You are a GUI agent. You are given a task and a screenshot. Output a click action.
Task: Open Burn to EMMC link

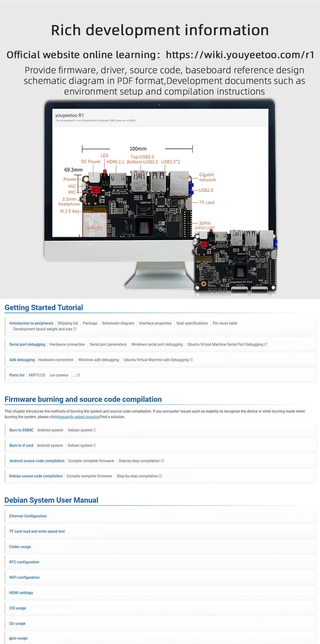point(21,430)
